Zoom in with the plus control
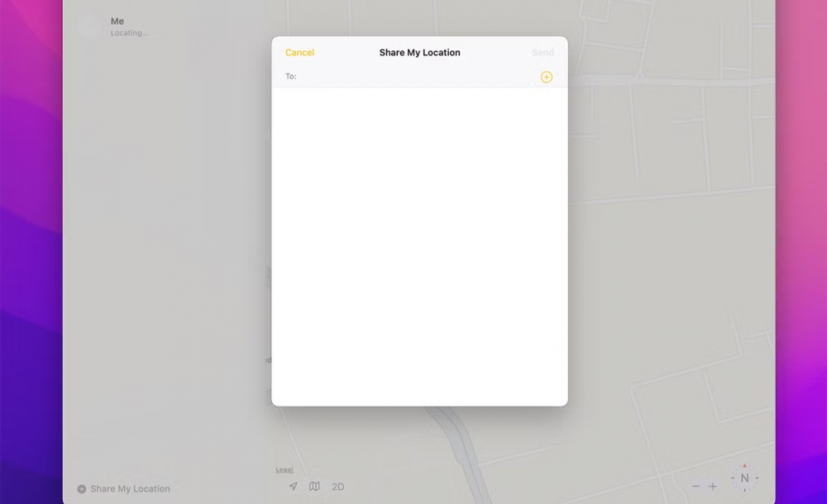The image size is (827, 504). 713,487
